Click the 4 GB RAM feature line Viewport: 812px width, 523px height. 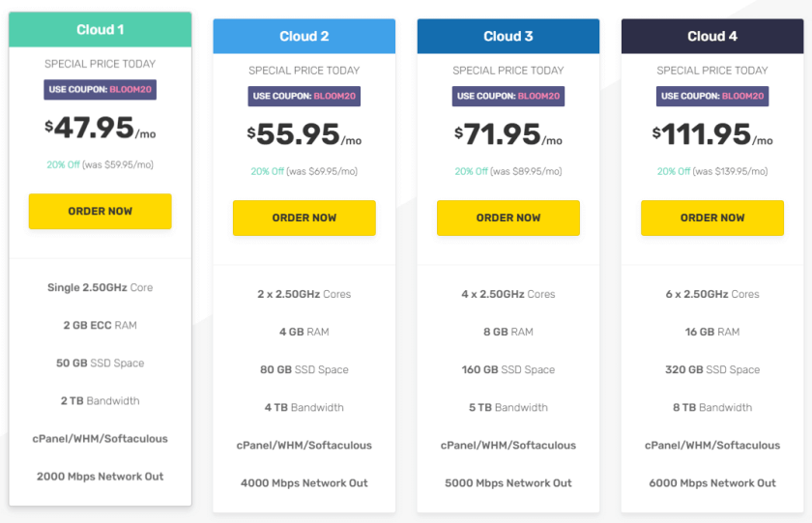[x=304, y=332]
